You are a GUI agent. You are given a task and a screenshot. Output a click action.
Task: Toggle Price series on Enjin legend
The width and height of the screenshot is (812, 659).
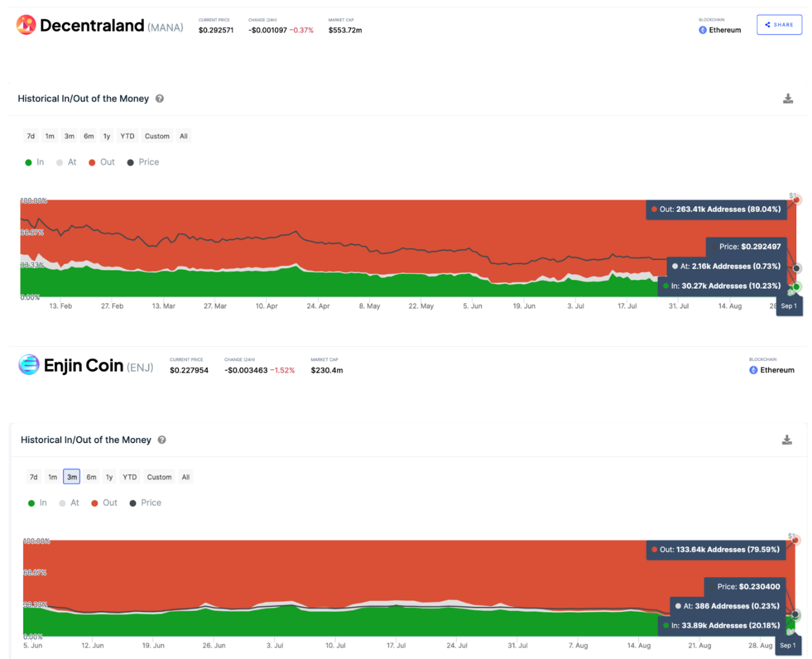[x=146, y=503]
